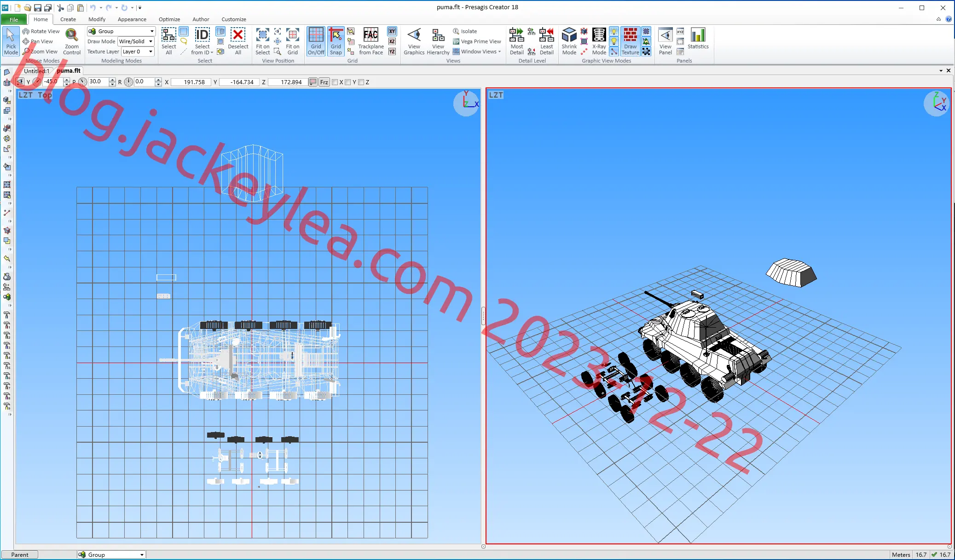Screen dimensions: 955x560
Task: Open the Modify ribbon tab
Action: coord(97,19)
